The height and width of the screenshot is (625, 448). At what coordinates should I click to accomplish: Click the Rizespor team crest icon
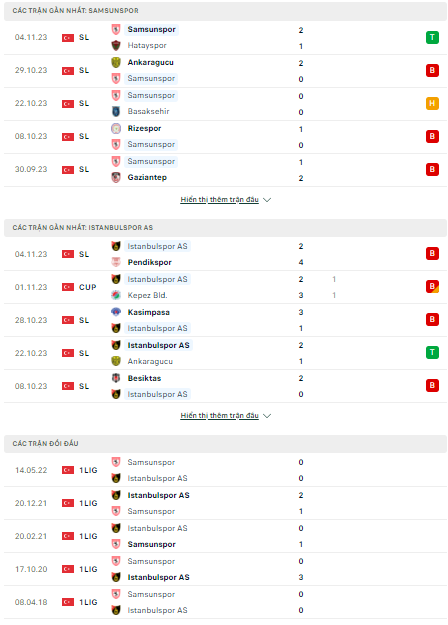click(x=116, y=128)
